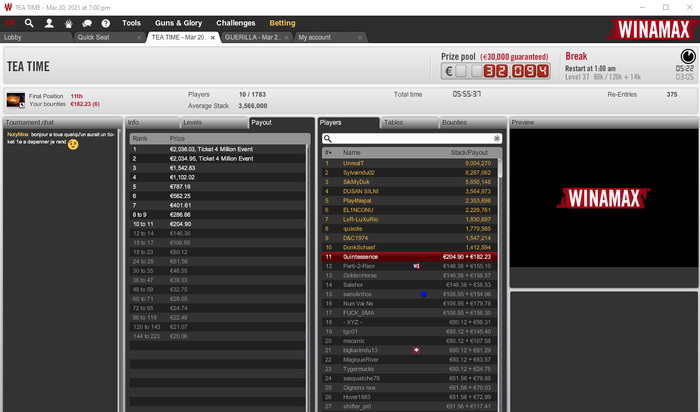Switch to the Quick Seat tab

tap(109, 37)
